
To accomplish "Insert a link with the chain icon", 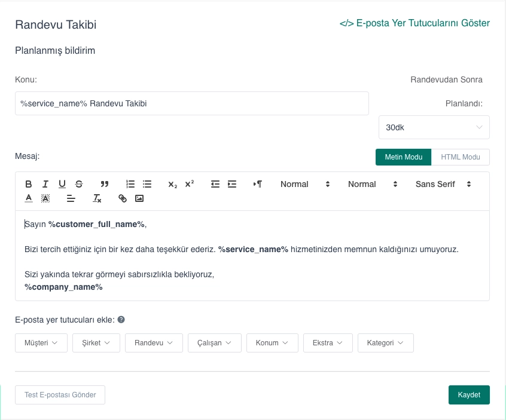I will pyautogui.click(x=123, y=198).
